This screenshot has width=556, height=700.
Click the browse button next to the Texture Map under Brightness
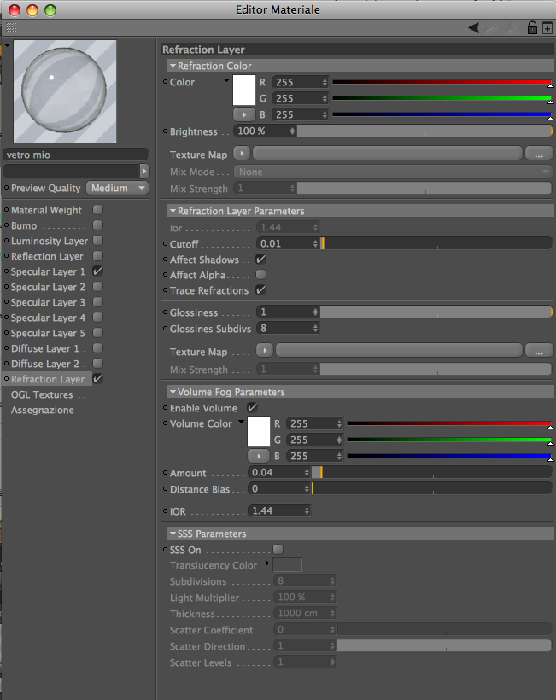[539, 154]
